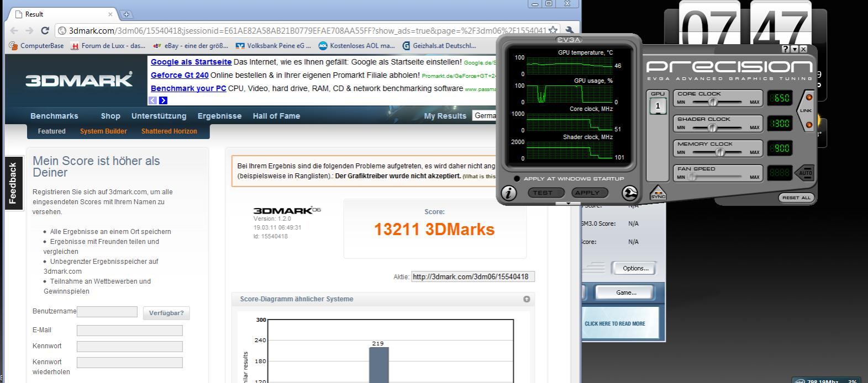
Task: Select the Featured sub-tab
Action: tap(51, 131)
